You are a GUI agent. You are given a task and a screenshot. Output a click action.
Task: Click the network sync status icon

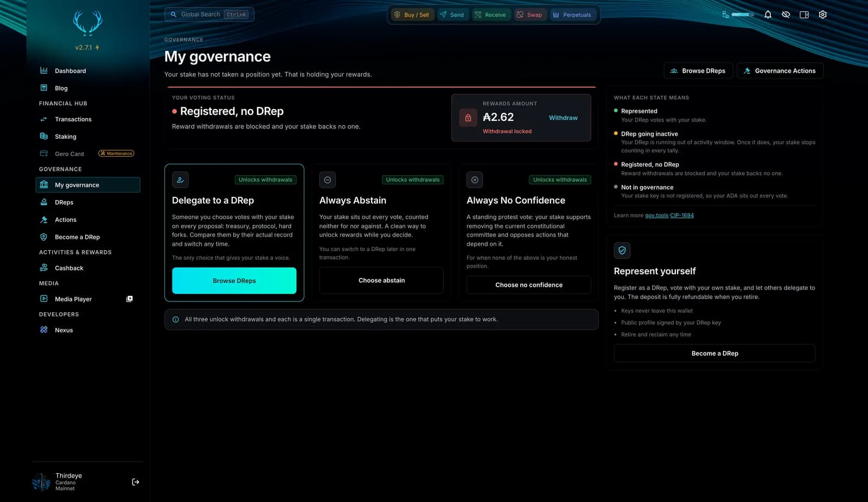(725, 15)
